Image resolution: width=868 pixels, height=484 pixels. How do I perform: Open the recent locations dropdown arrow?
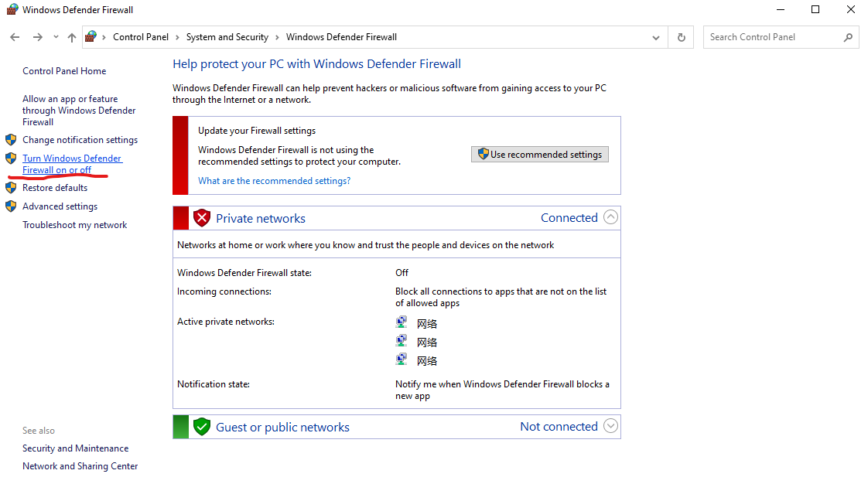(x=56, y=37)
